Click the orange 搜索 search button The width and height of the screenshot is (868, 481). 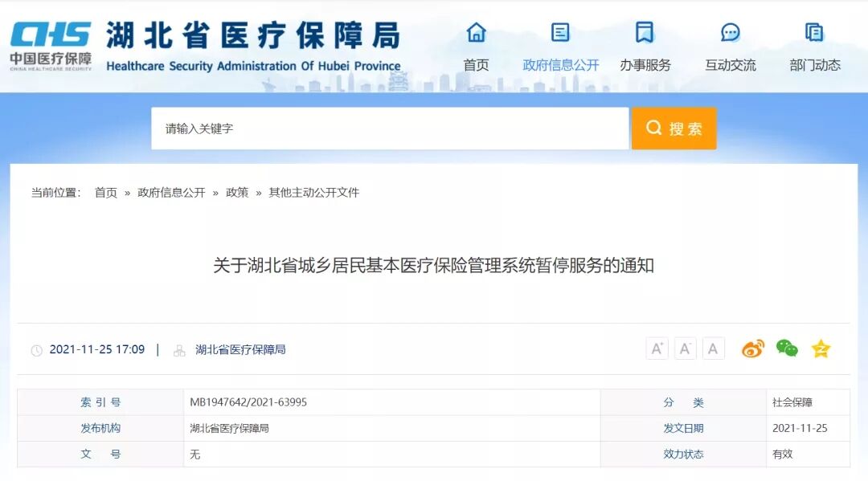[x=674, y=128]
